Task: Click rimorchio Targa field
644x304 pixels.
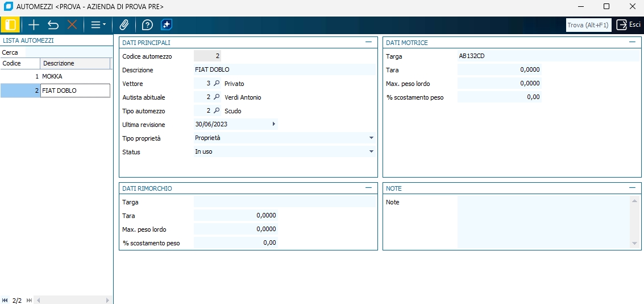Action: coord(285,202)
